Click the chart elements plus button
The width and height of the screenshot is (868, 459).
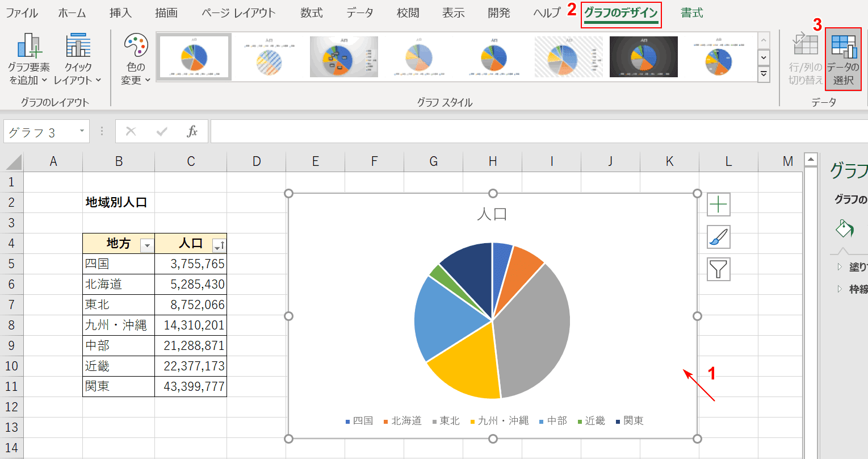pyautogui.click(x=719, y=205)
